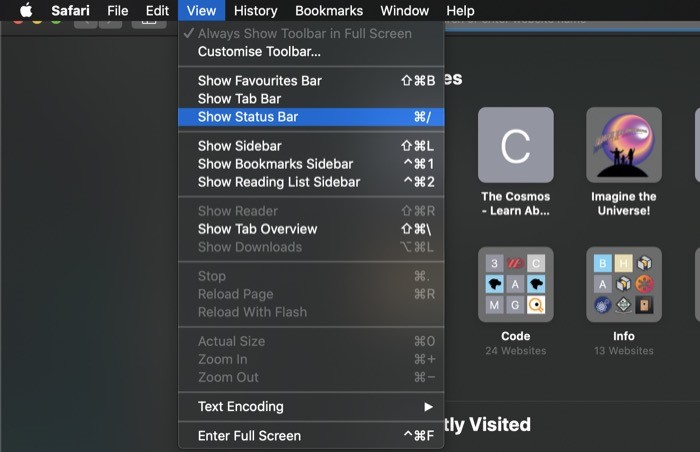Open the Window menu
This screenshot has width=700, height=452.
[x=404, y=10]
